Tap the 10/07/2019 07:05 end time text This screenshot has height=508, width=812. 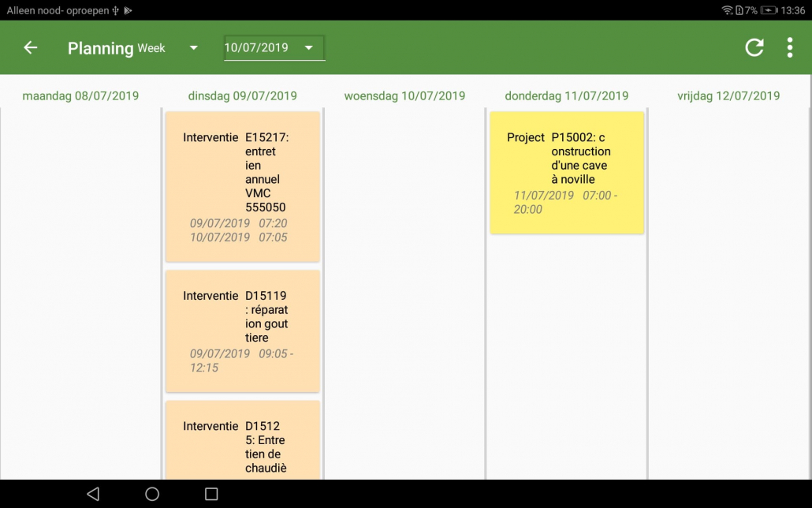(x=238, y=237)
